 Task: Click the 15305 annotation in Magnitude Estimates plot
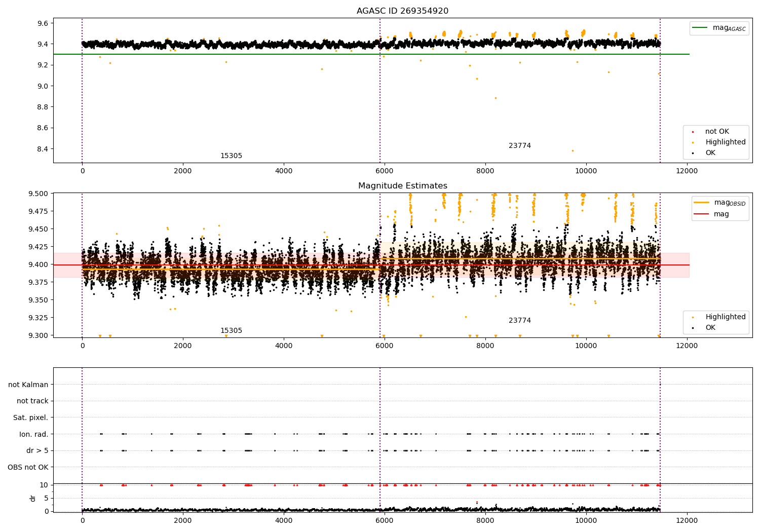pos(231,331)
